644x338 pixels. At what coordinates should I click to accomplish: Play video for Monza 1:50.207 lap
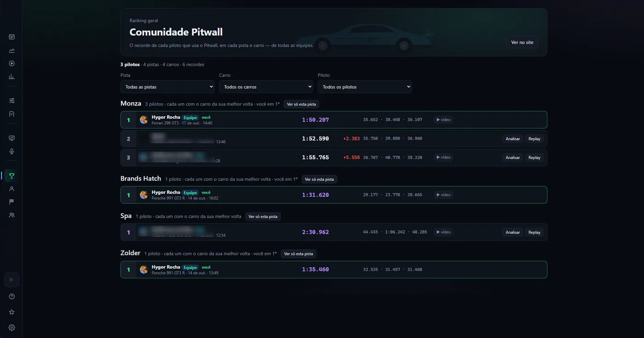[x=443, y=120]
